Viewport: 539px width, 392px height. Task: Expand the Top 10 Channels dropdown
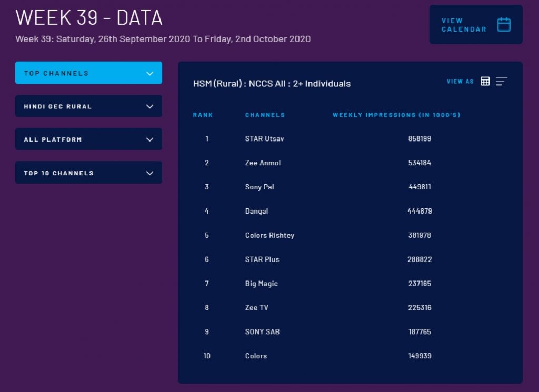point(88,173)
